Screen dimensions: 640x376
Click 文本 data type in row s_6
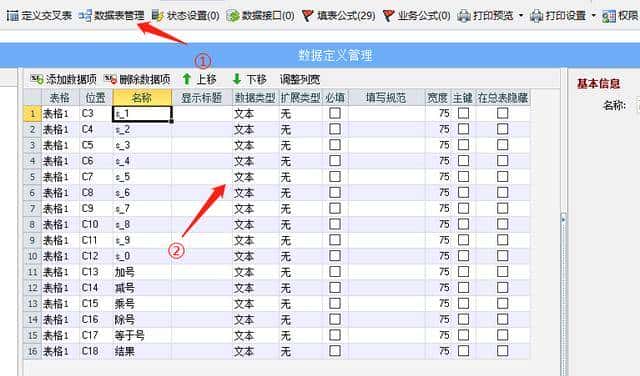coord(255,193)
